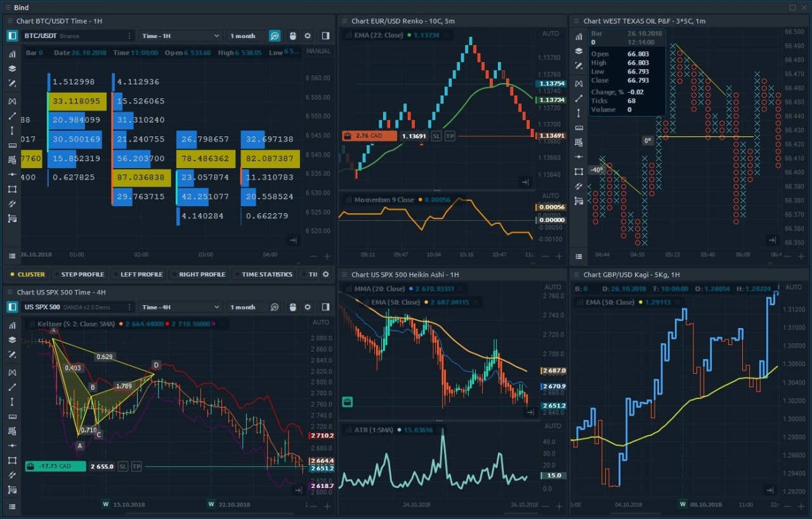
Task: Enable the LEFT PROFILE mode
Action: (x=138, y=275)
